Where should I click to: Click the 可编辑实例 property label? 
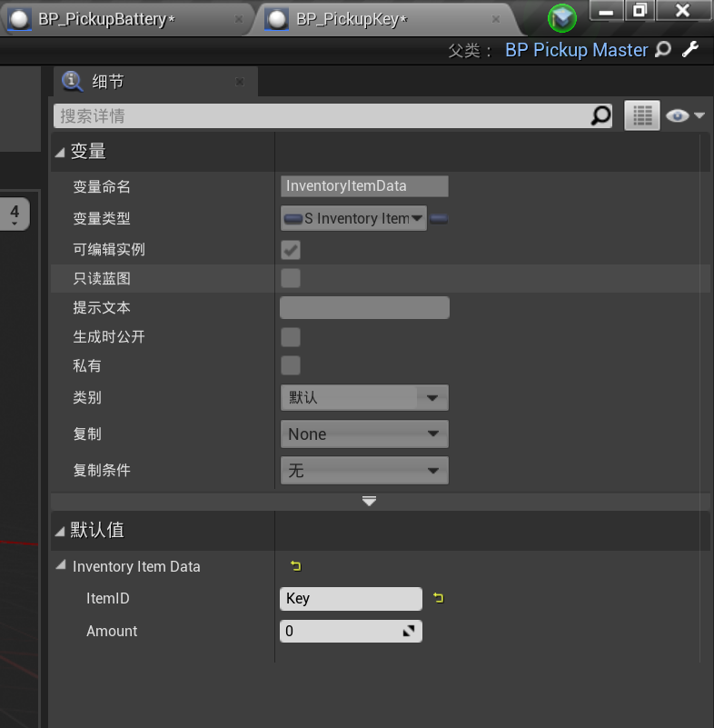tap(109, 250)
